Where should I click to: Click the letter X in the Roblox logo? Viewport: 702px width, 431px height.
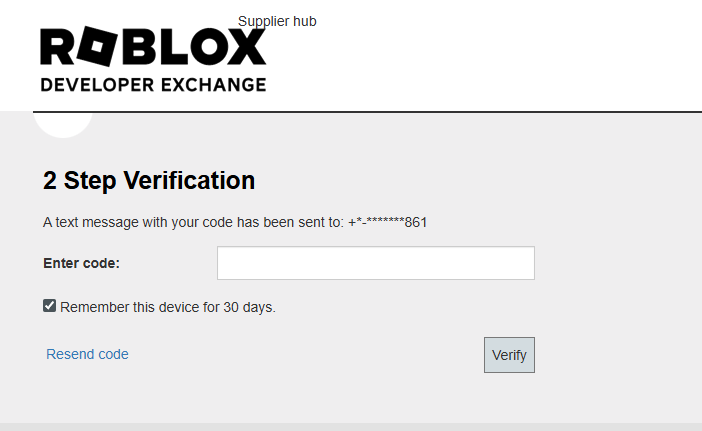coord(247,48)
